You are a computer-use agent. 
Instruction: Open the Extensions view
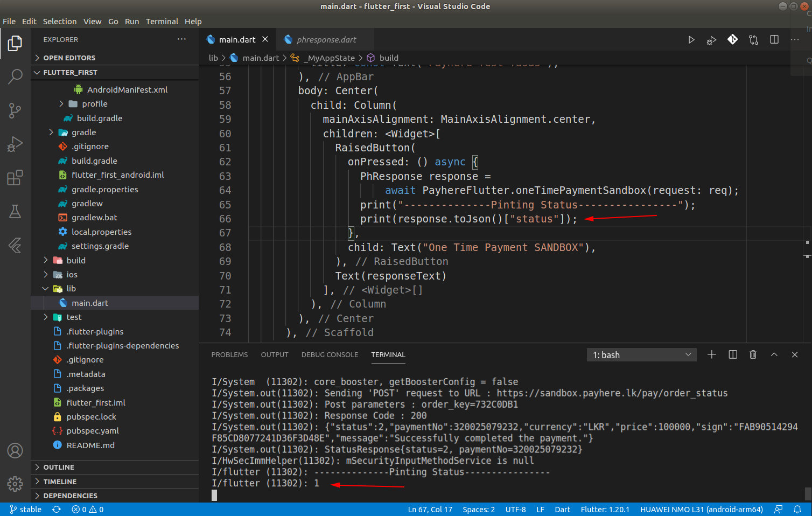pyautogui.click(x=15, y=178)
